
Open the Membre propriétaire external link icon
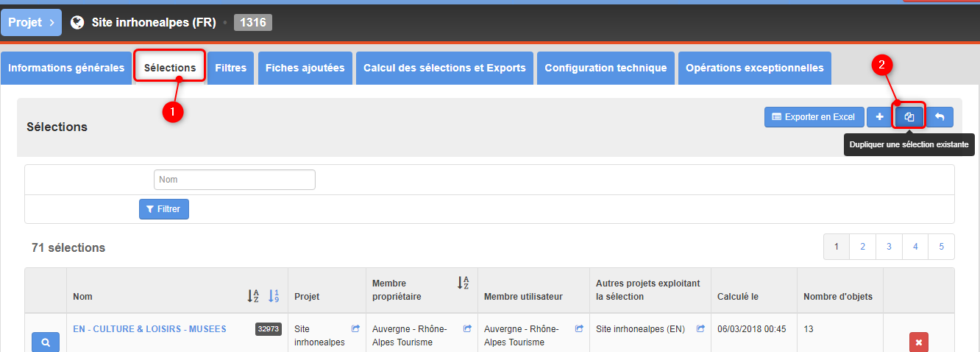[467, 329]
